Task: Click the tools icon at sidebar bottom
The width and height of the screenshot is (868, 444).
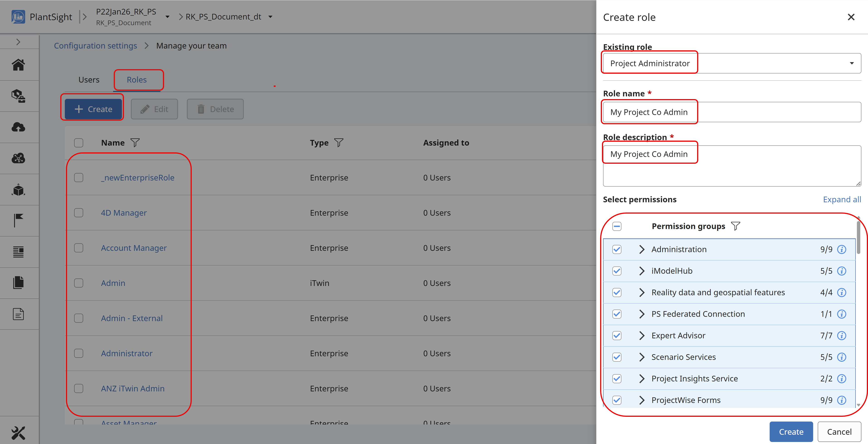Action: [19, 433]
